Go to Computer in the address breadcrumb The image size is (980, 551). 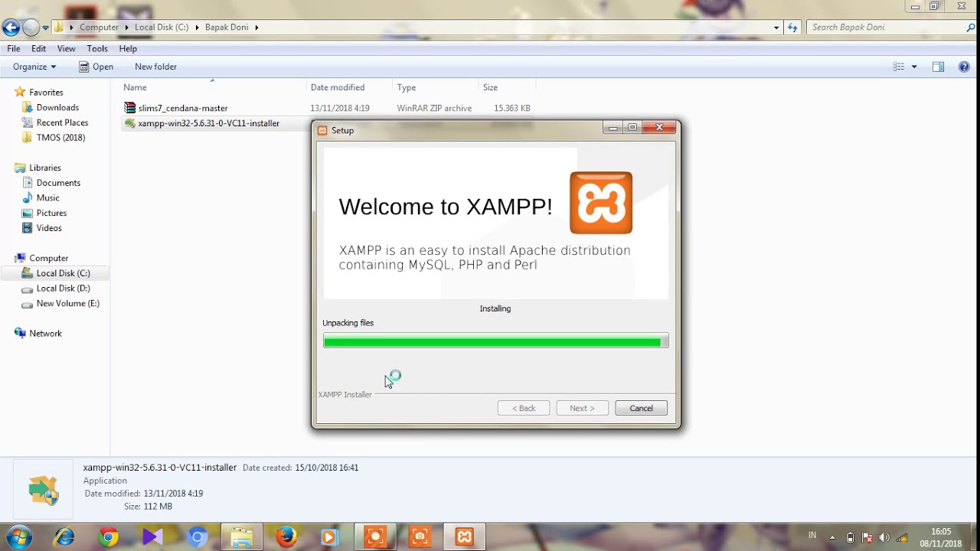click(x=100, y=28)
